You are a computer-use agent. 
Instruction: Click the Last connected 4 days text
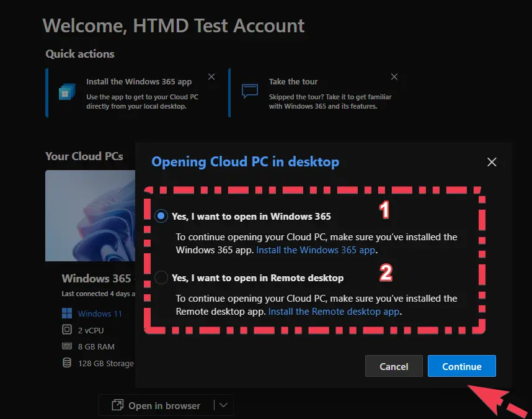(x=99, y=294)
